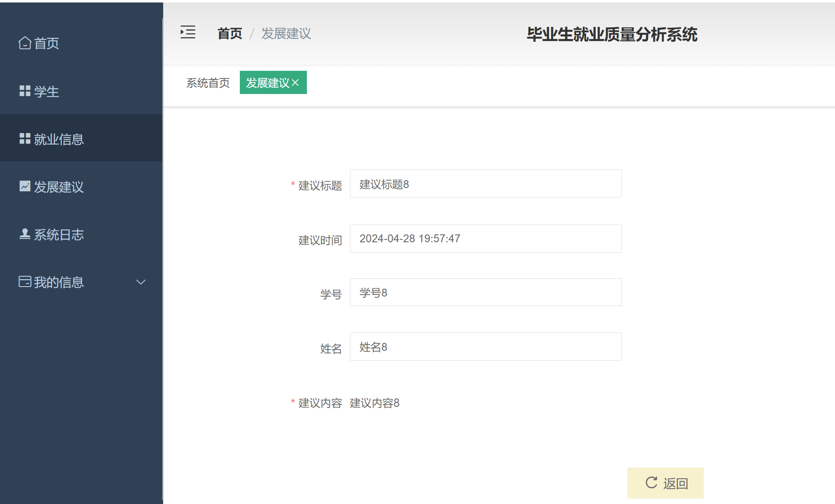Screen dimensions: 835x504
Task: Select the user icon next to 系统日志
Action: click(x=24, y=234)
